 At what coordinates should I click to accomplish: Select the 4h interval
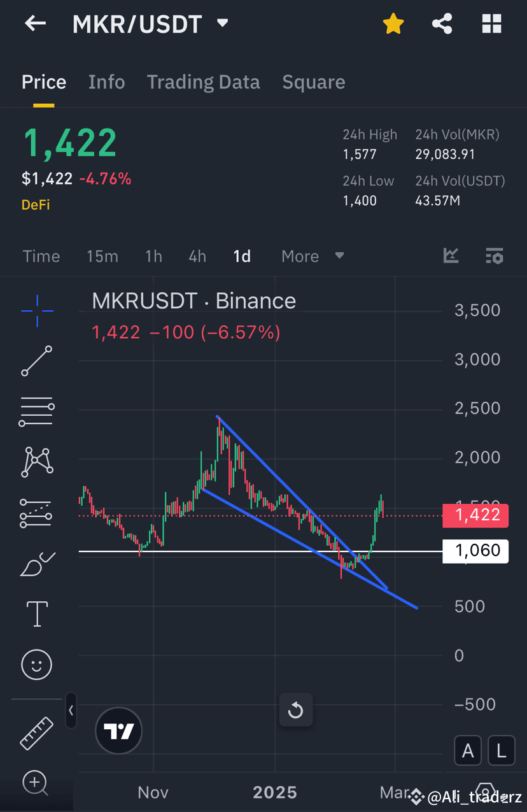(197, 256)
